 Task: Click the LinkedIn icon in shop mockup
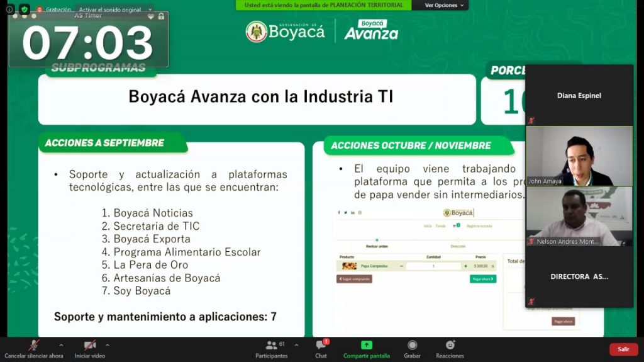pyautogui.click(x=353, y=213)
